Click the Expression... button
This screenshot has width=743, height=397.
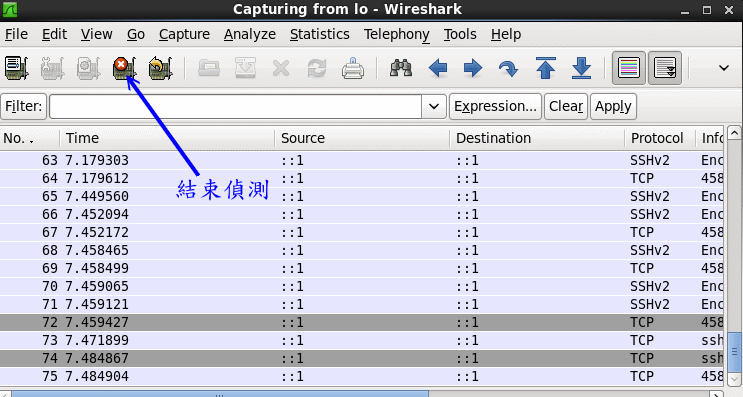(x=495, y=106)
